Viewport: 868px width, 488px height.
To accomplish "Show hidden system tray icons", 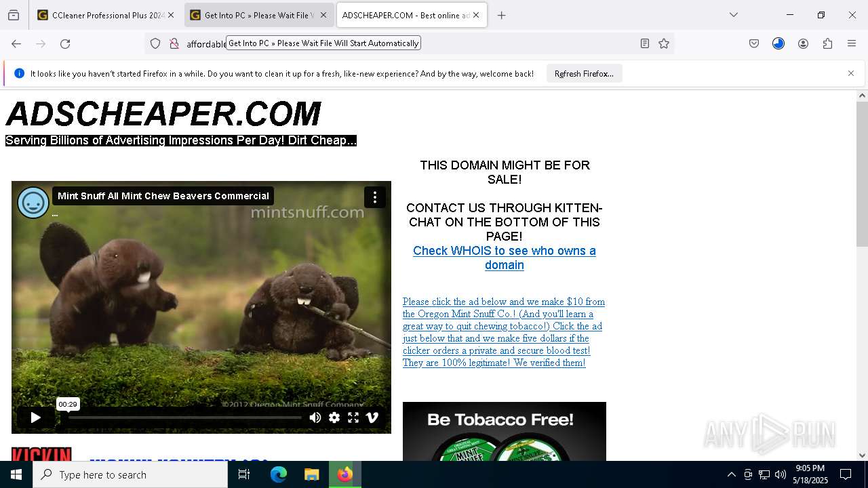I will 731,474.
